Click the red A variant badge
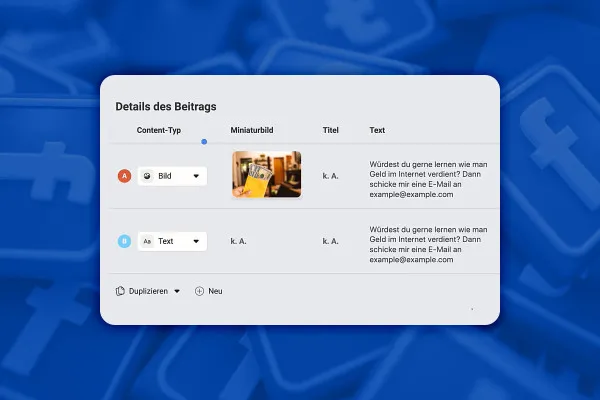 pos(124,176)
